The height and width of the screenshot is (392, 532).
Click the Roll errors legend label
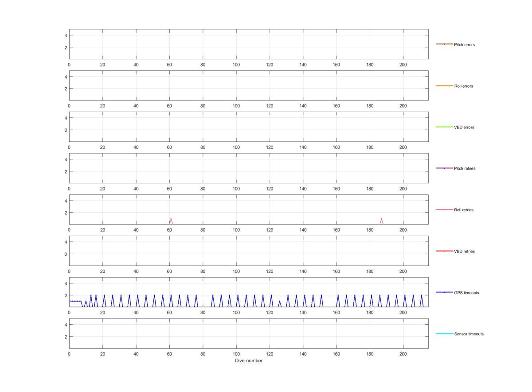point(463,86)
